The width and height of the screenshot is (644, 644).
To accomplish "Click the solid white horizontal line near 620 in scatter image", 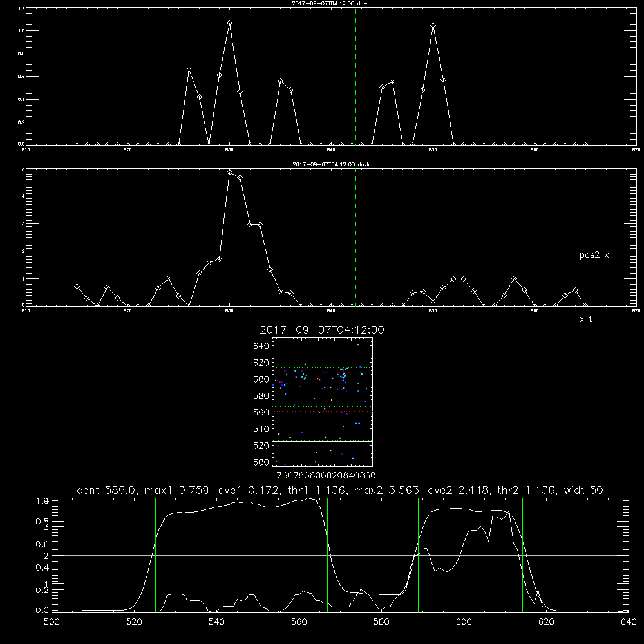I will (x=323, y=363).
